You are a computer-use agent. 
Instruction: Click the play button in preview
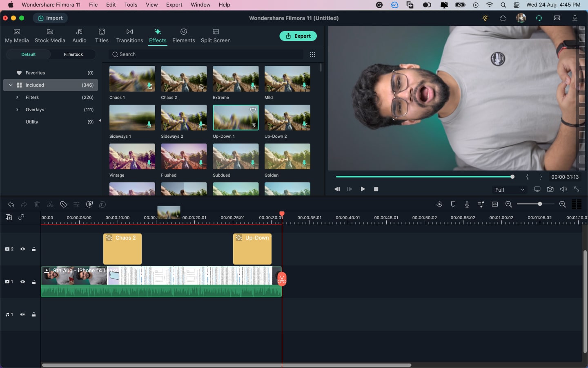(x=363, y=189)
